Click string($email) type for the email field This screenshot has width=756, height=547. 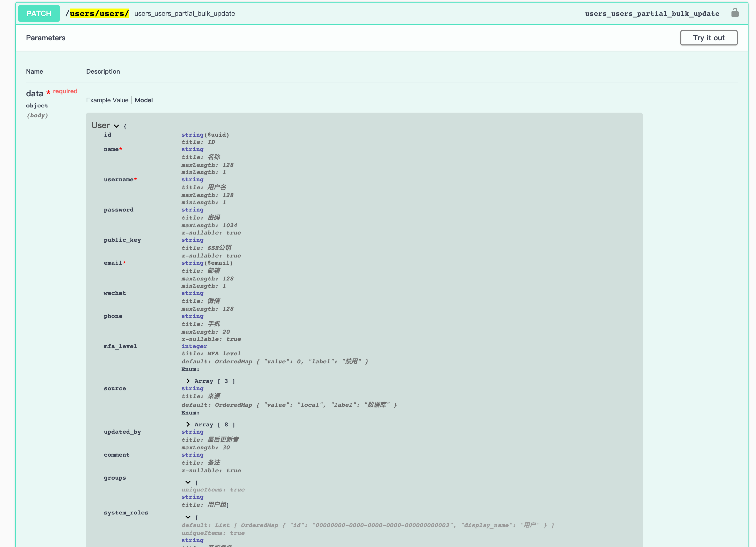207,263
